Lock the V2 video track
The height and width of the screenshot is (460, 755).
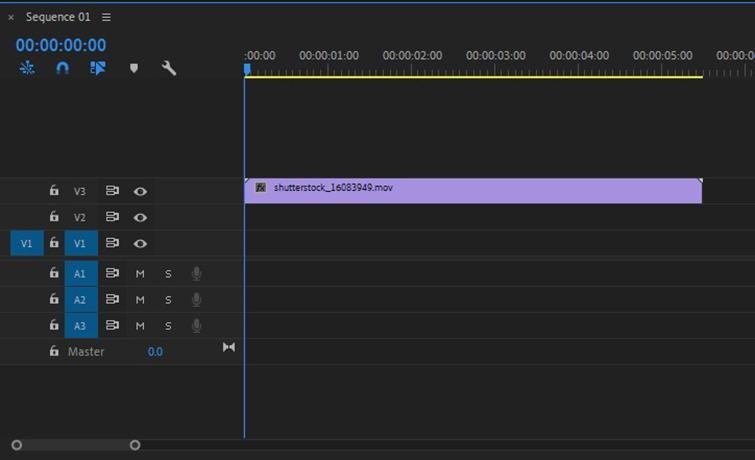(x=54, y=217)
